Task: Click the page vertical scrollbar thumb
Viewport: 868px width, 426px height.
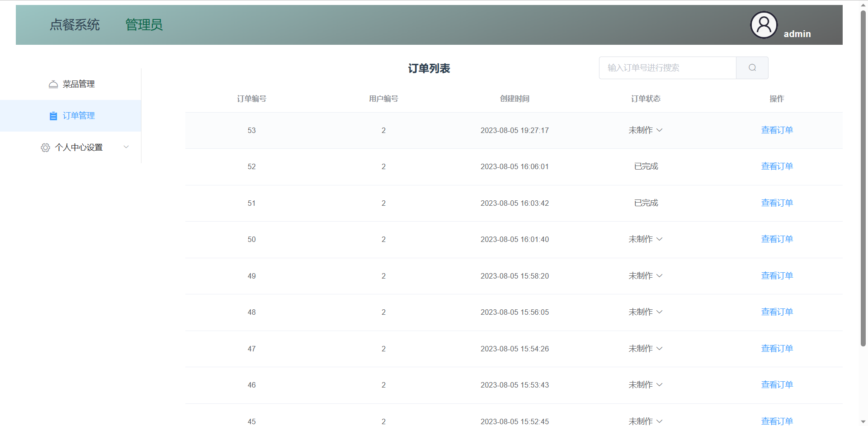Action: pos(863,179)
